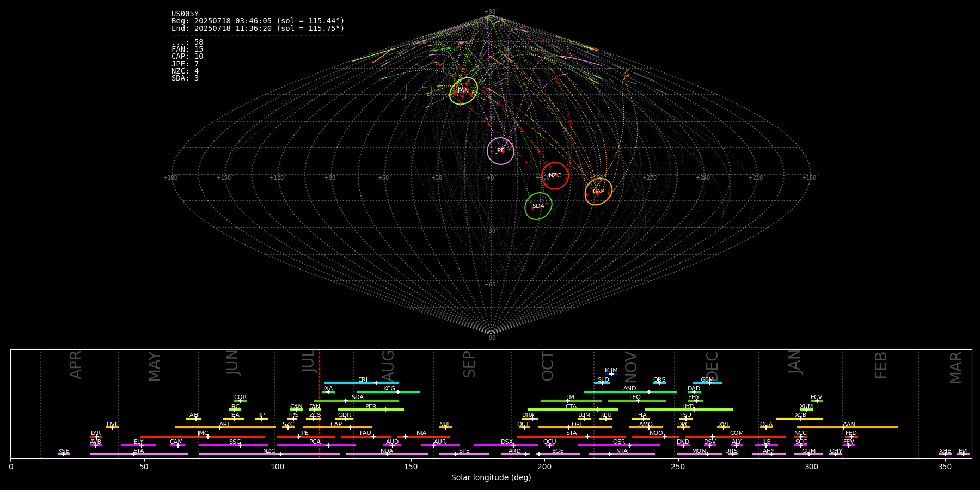Click the AND shower bar in timeline
Viewport: 980px width, 490px height.
click(630, 391)
